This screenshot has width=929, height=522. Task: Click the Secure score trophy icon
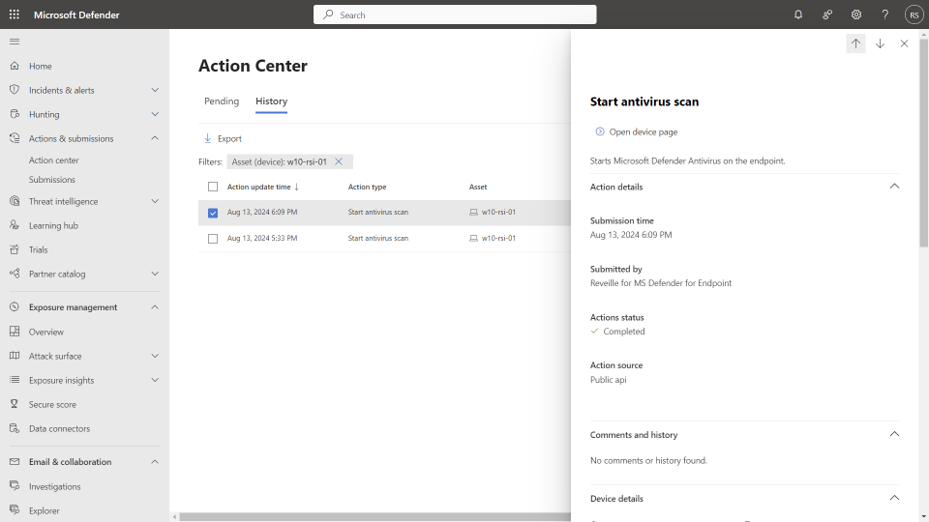tap(14, 404)
